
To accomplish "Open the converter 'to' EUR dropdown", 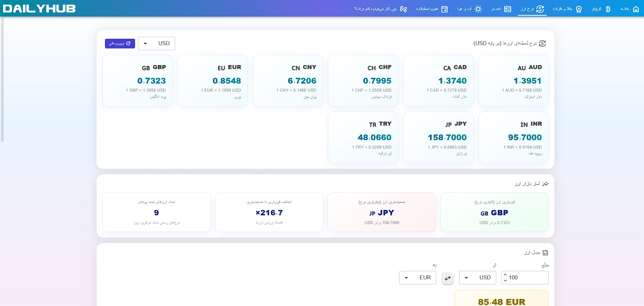I will tap(418, 278).
